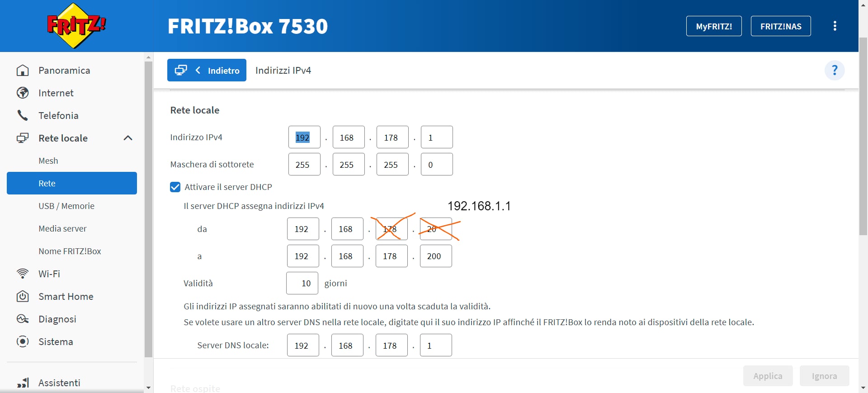Viewport: 868px width, 393px height.
Task: Click the Assistenti icon
Action: [23, 383]
